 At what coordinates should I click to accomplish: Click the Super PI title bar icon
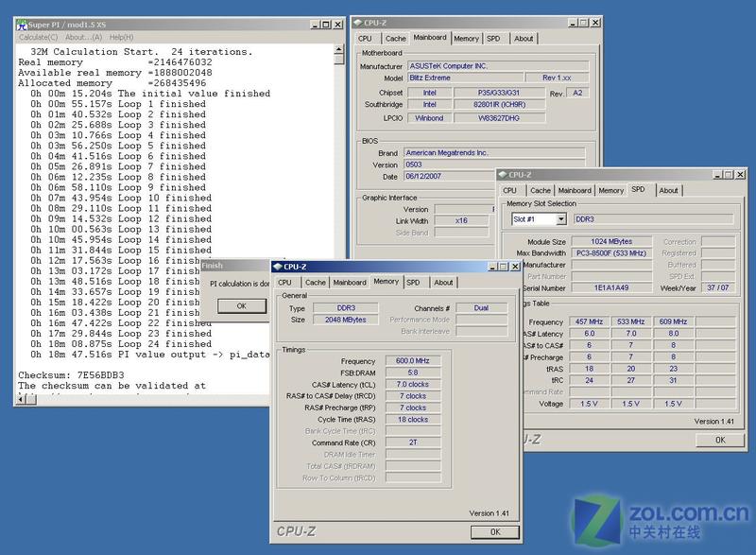(x=22, y=25)
